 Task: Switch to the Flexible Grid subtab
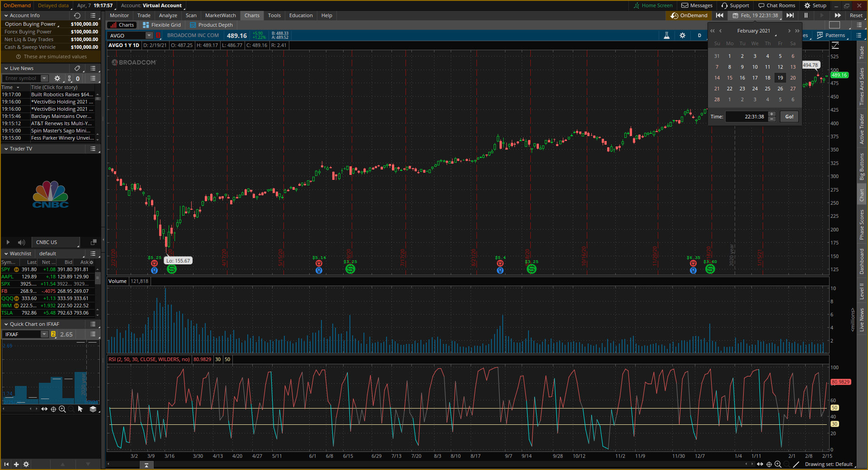click(162, 25)
